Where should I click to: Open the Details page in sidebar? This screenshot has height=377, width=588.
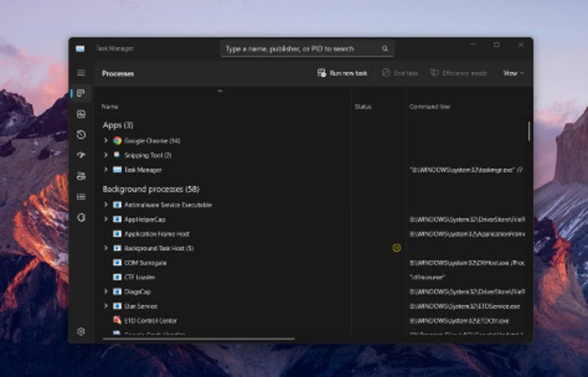(81, 197)
